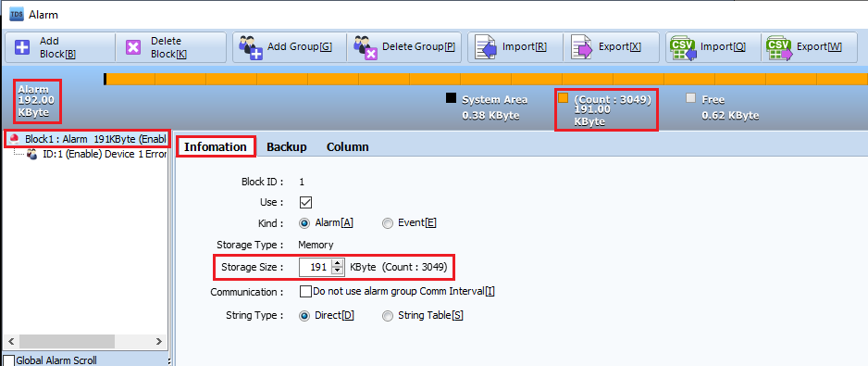Click the tree scrollbar left arrow
This screenshot has height=366, width=868.
(x=12, y=341)
